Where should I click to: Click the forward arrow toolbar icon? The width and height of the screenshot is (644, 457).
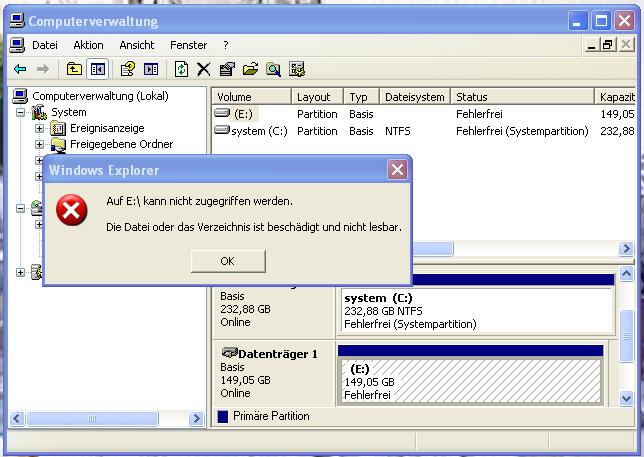tap(43, 69)
